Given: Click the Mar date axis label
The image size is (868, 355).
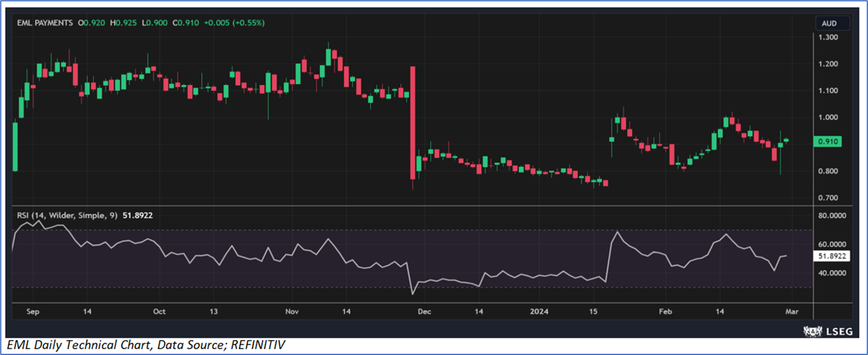Looking at the screenshot, I should tap(792, 311).
